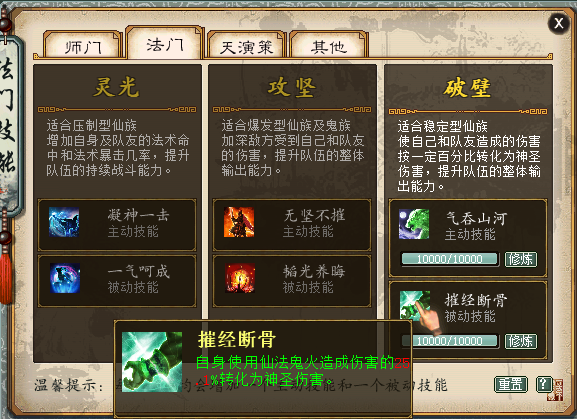The width and height of the screenshot is (577, 419).
Task: Click 修炼 button for 气吞山河
Action: pyautogui.click(x=521, y=259)
